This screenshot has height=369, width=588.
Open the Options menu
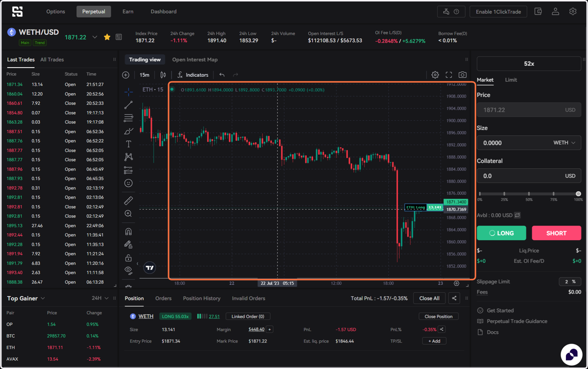pyautogui.click(x=56, y=12)
